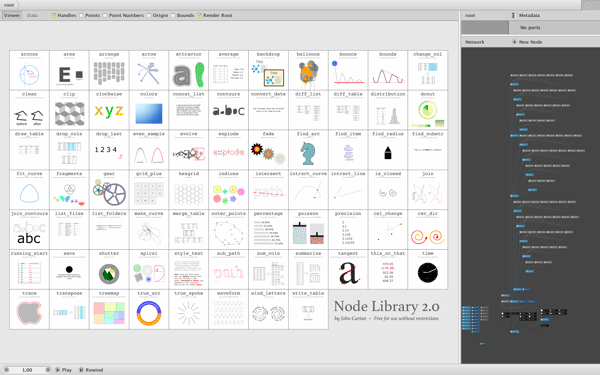Screen dimensions: 600x375
Task: Click the Play button
Action: [x=64, y=370]
